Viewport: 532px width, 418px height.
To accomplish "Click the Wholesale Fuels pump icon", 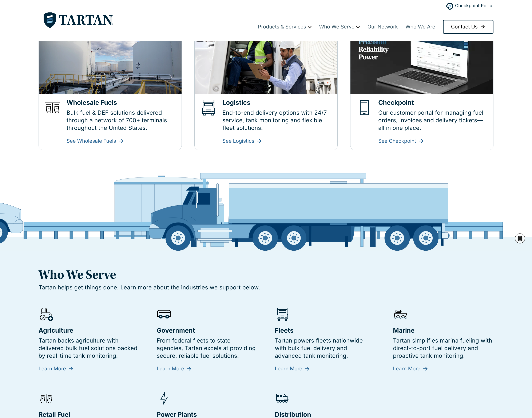I will (x=53, y=108).
